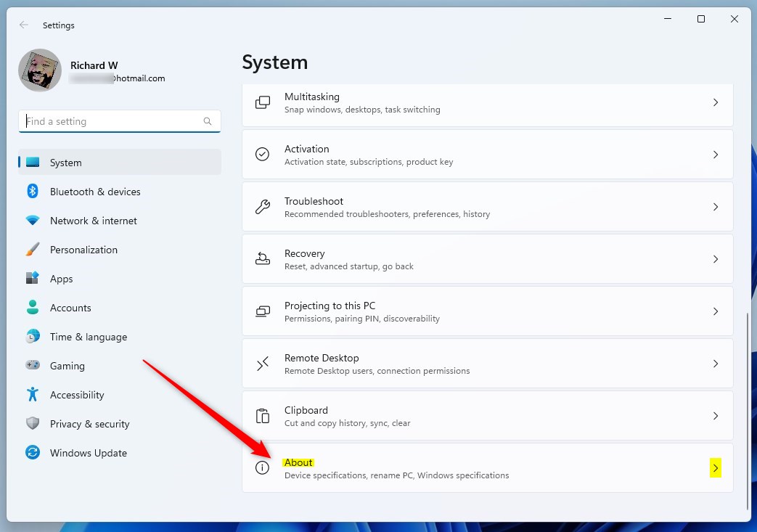The width and height of the screenshot is (757, 532).
Task: Click the Privacy & security shield icon
Action: pos(33,424)
